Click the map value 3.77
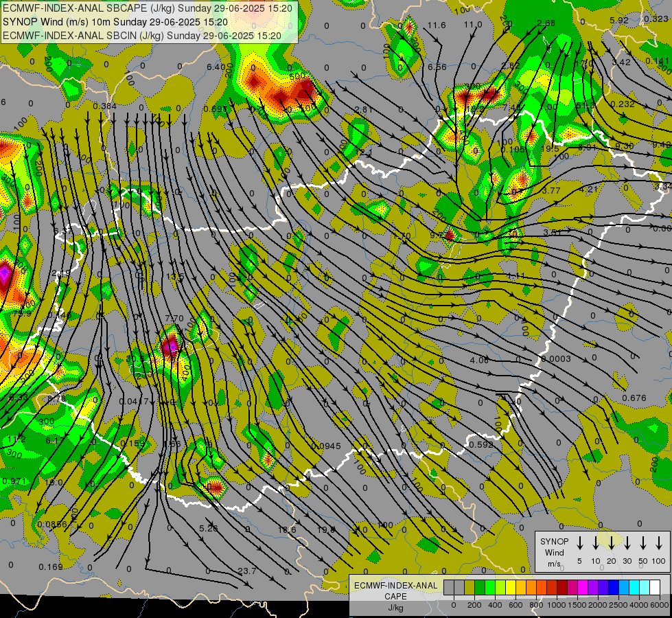The width and height of the screenshot is (672, 618). point(551,190)
